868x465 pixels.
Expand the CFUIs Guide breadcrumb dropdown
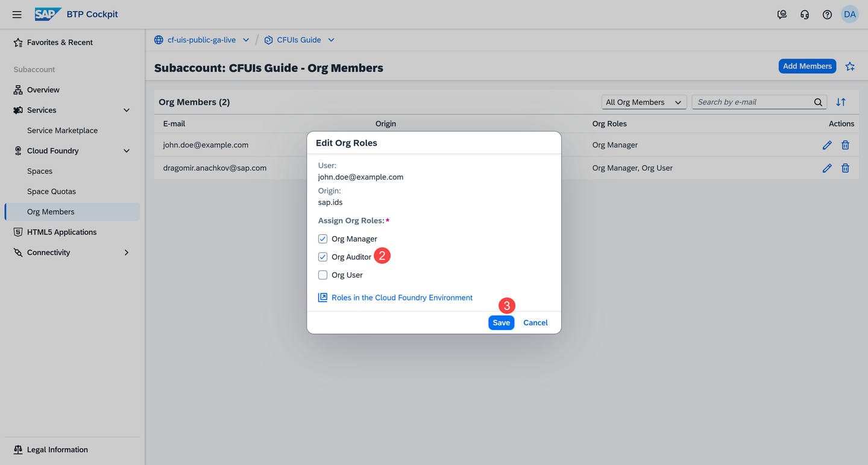tap(331, 40)
